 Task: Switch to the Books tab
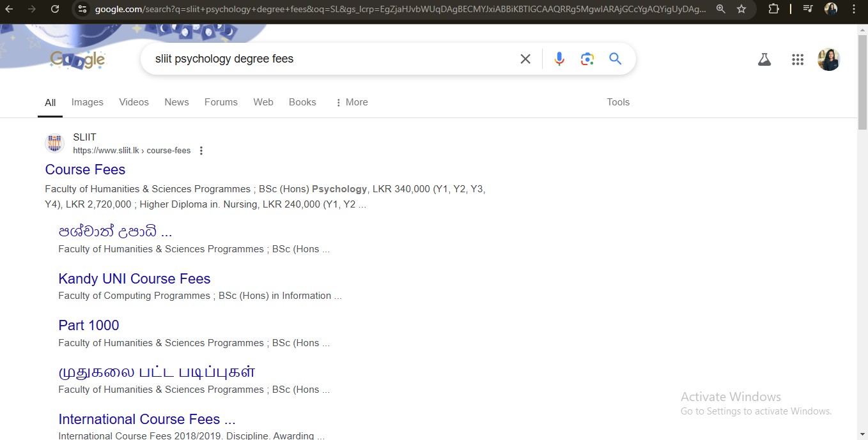[302, 102]
